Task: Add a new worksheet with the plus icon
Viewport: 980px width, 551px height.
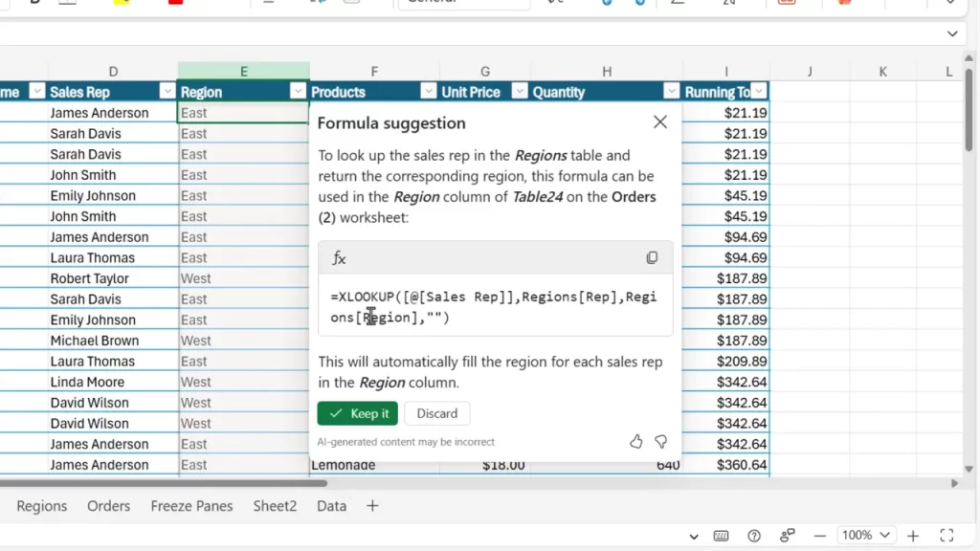Action: point(912,536)
